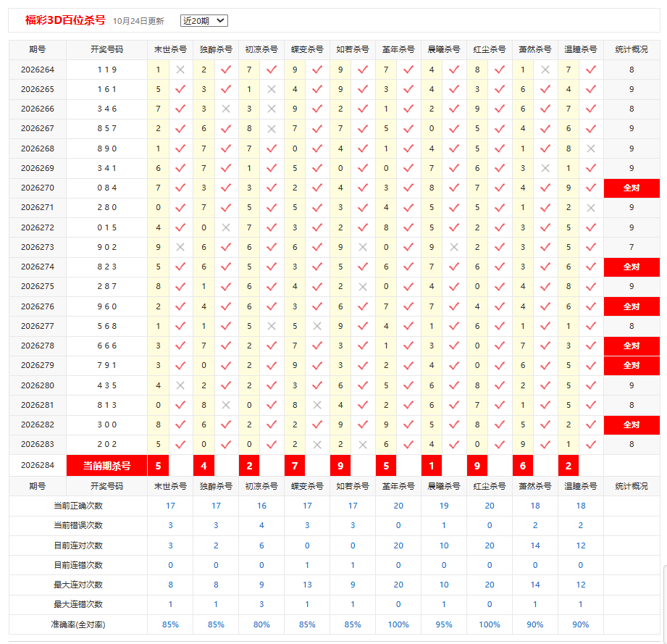Click the winning numbers 3 0 0
Screen dimensions: 667x644
[x=106, y=425]
